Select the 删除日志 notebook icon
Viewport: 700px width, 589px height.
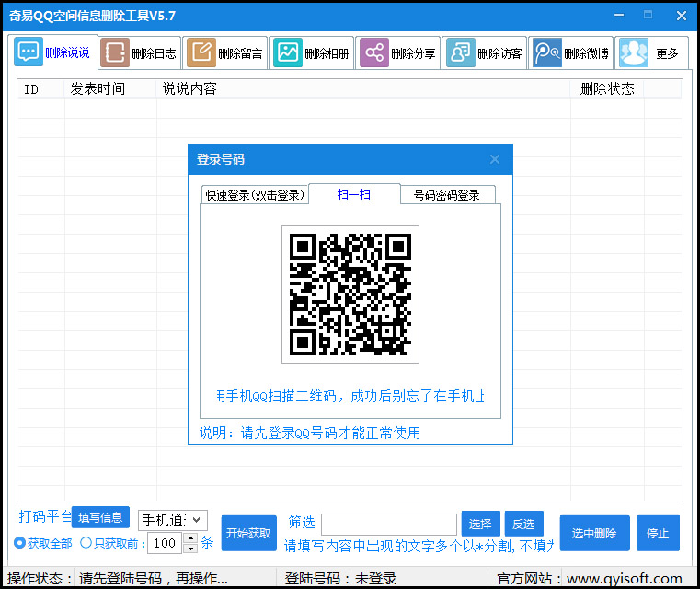point(115,53)
